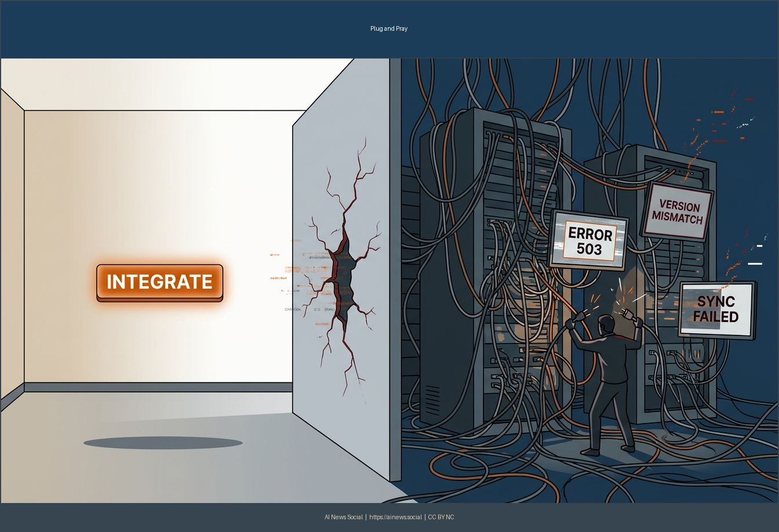This screenshot has width=779, height=532.
Task: Select the VERSION MISMATCH warning sign
Action: [x=677, y=212]
